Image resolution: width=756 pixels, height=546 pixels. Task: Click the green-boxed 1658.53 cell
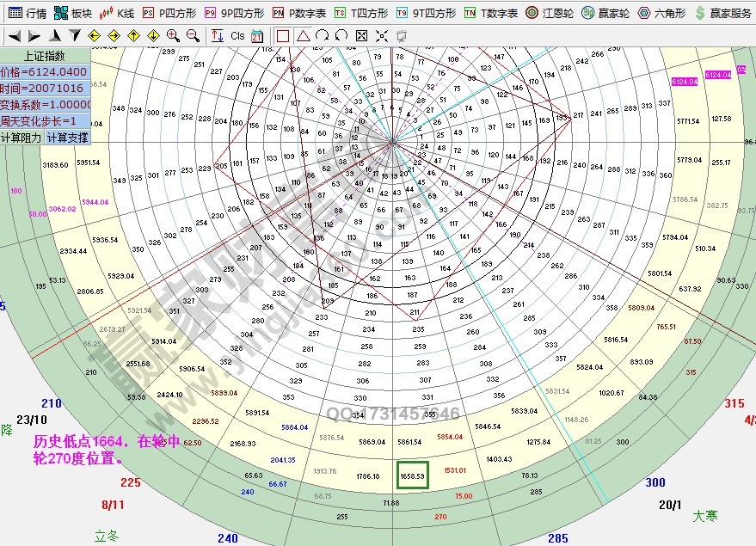(x=413, y=475)
